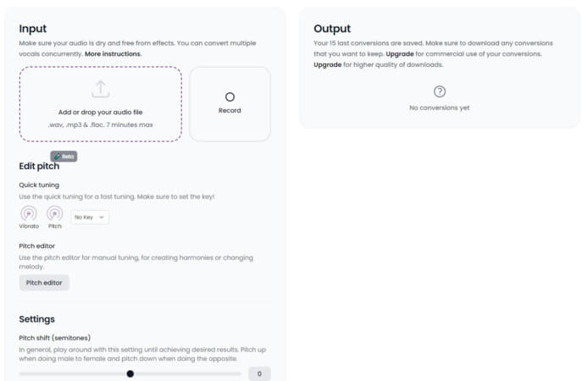
Task: Click the Record circle icon
Action: (x=230, y=97)
